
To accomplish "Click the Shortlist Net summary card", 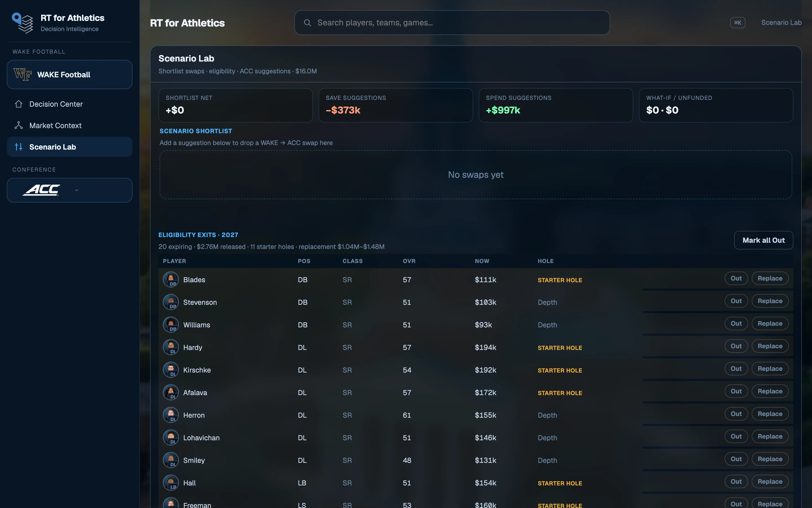I will [x=235, y=105].
